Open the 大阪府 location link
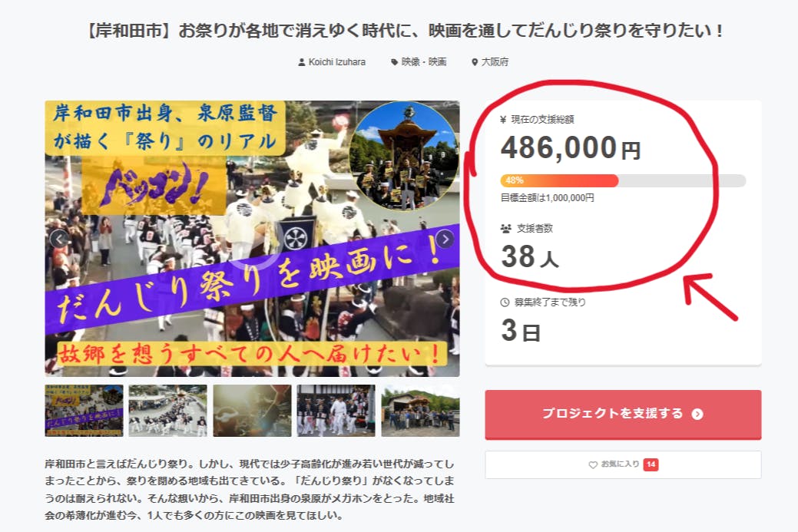Viewport: 798px width, 532px height. tap(495, 62)
